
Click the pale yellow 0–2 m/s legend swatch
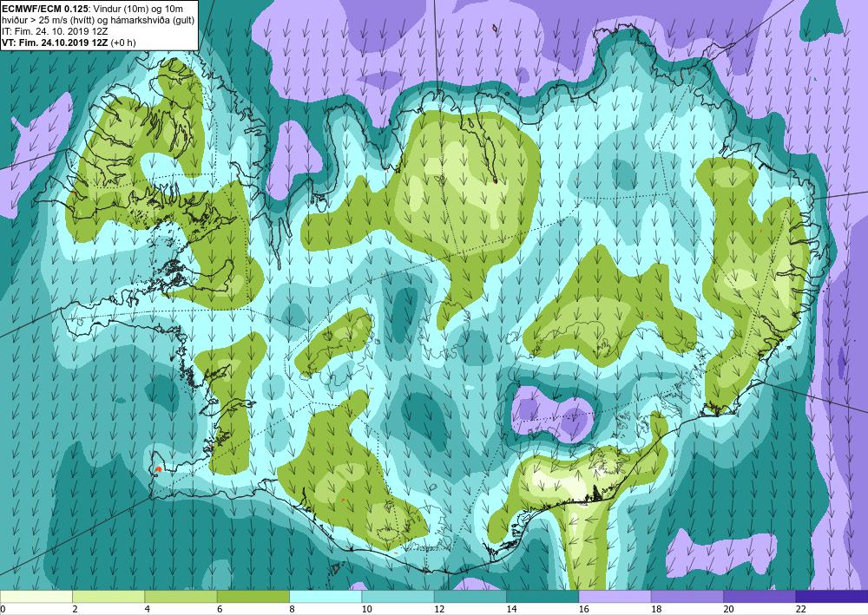[36, 597]
